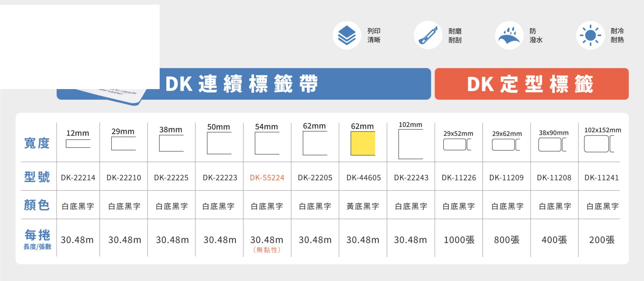644x281 pixels.
Task: Click the sun cold-heat resistant icon
Action: pos(590,36)
